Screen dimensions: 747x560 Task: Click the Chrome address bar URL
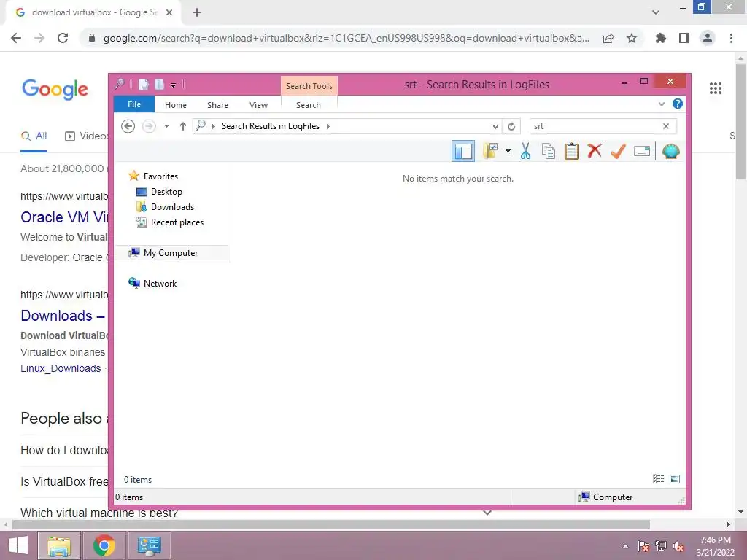pos(347,38)
